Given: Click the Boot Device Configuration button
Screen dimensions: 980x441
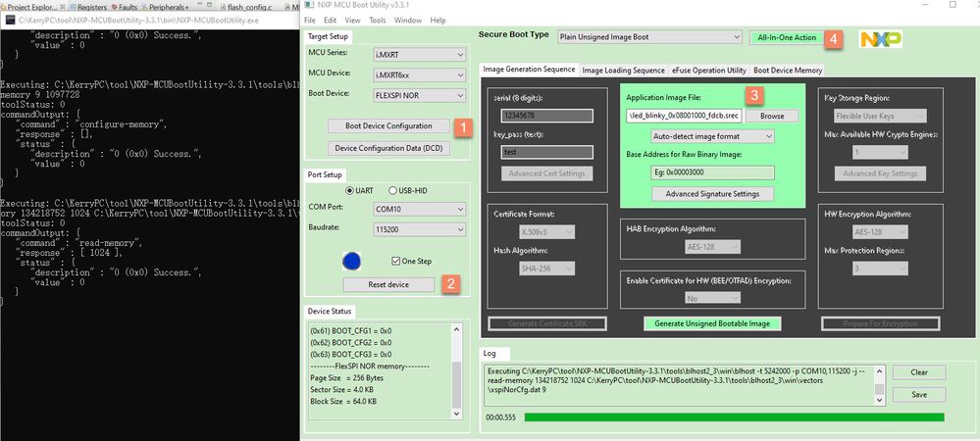Looking at the screenshot, I should tap(388, 125).
